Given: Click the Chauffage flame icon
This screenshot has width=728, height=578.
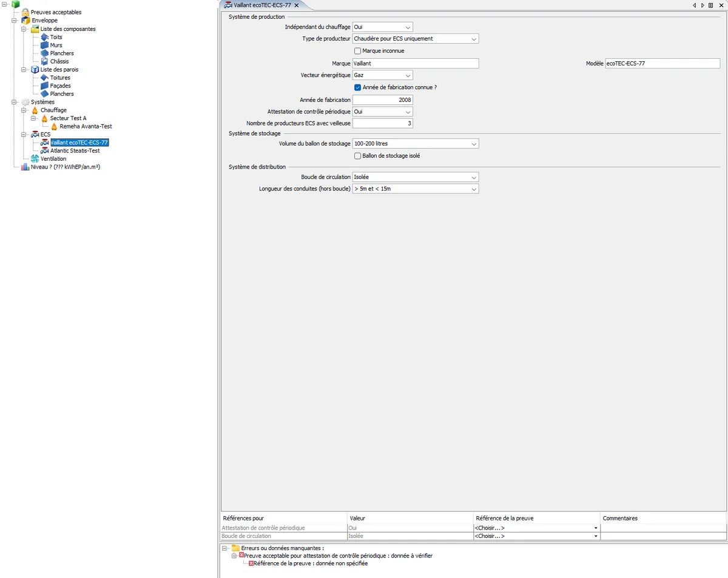Looking at the screenshot, I should pos(35,110).
